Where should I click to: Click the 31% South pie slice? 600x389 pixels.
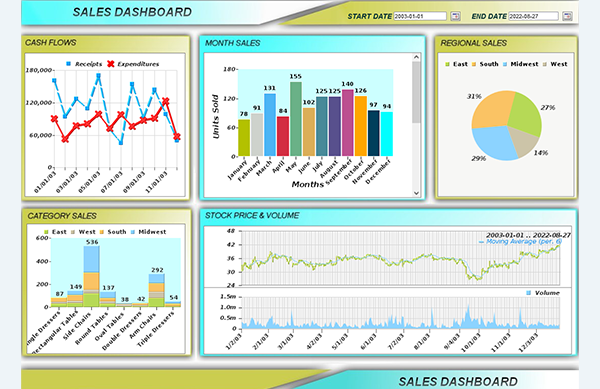[x=491, y=110]
